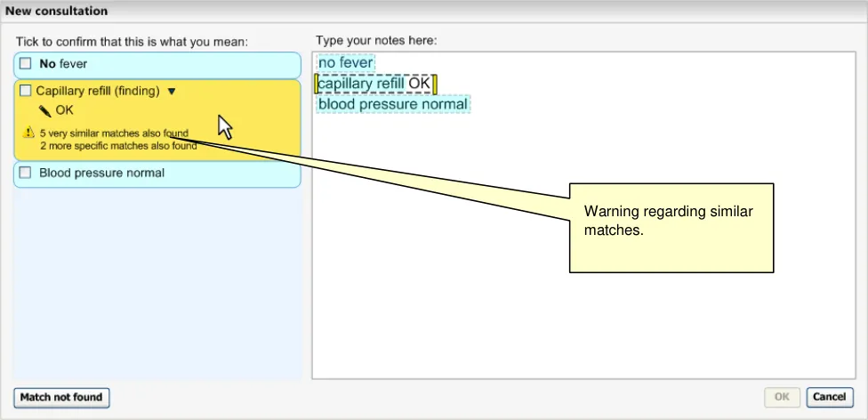Screen dimensions: 868x420
Task: Select the 'capillary refill' phrase in notes
Action: coord(361,84)
